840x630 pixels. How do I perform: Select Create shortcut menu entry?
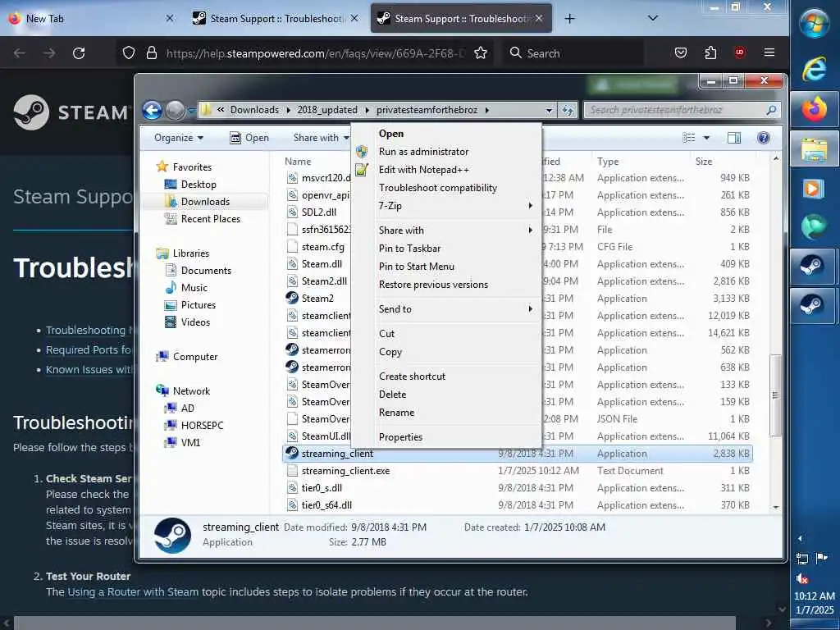tap(412, 376)
